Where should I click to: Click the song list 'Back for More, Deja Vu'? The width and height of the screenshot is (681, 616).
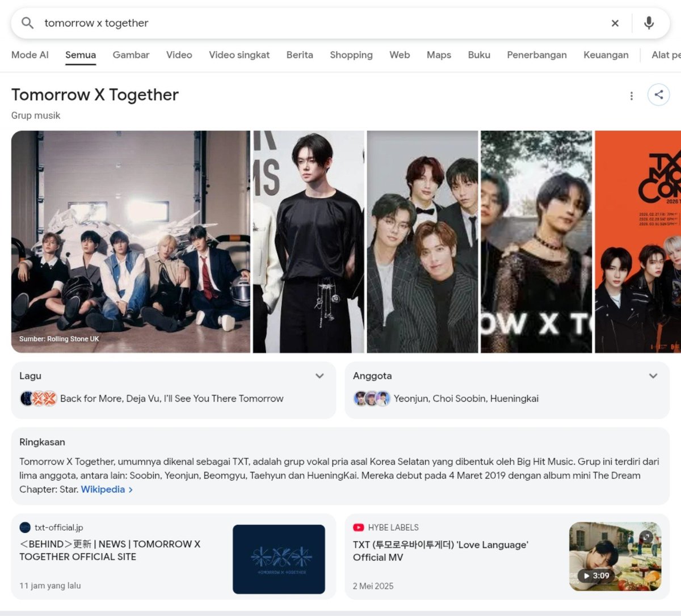(171, 399)
